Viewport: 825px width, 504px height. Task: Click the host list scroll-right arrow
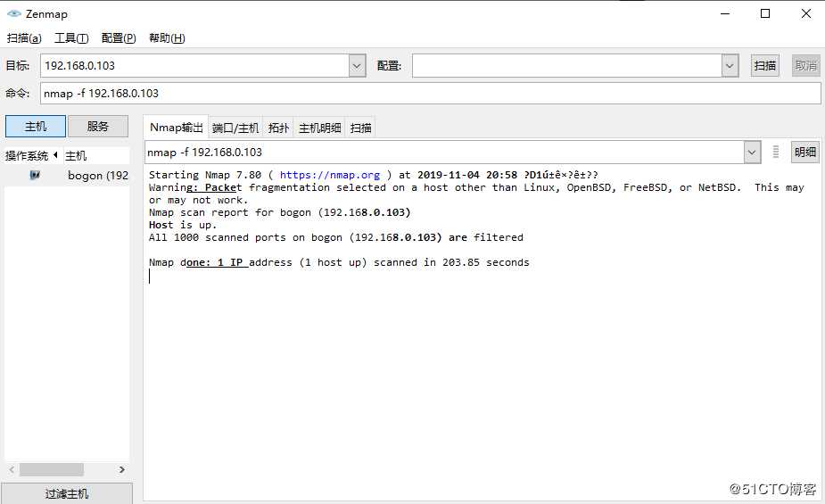[x=122, y=469]
